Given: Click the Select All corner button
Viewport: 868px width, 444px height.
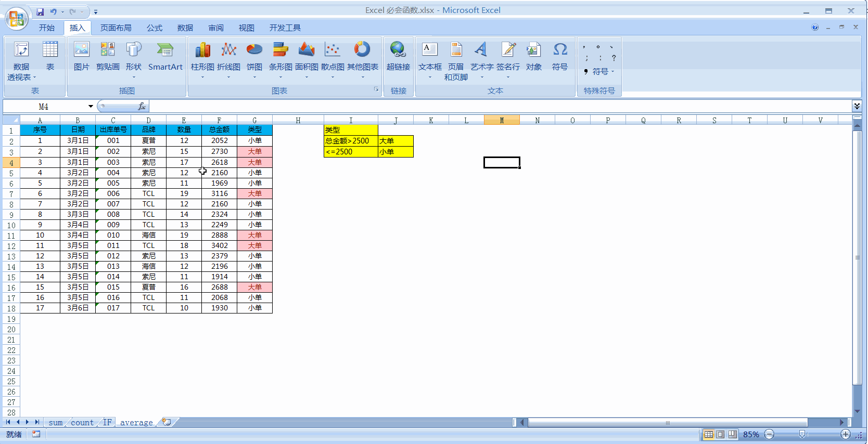Looking at the screenshot, I should click(x=11, y=120).
